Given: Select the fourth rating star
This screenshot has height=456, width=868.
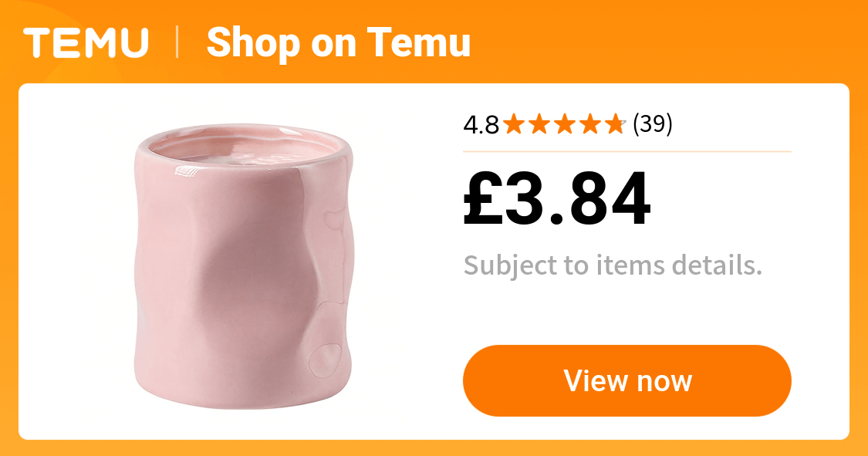Looking at the screenshot, I should 590,124.
